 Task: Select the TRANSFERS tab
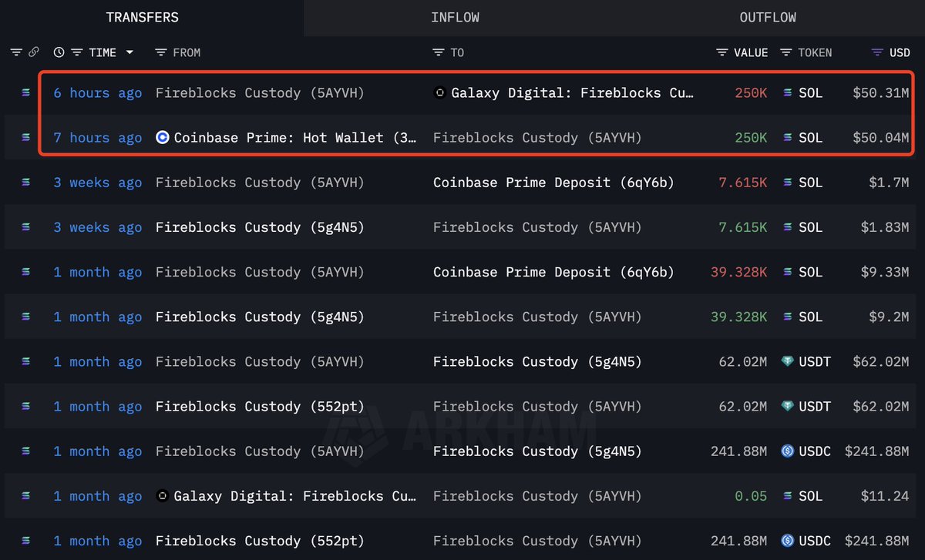[142, 17]
